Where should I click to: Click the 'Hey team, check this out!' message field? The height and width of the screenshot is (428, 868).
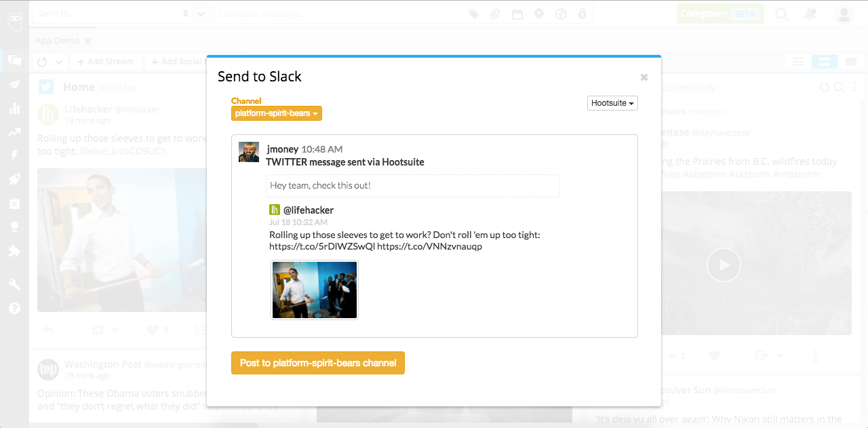coord(413,185)
